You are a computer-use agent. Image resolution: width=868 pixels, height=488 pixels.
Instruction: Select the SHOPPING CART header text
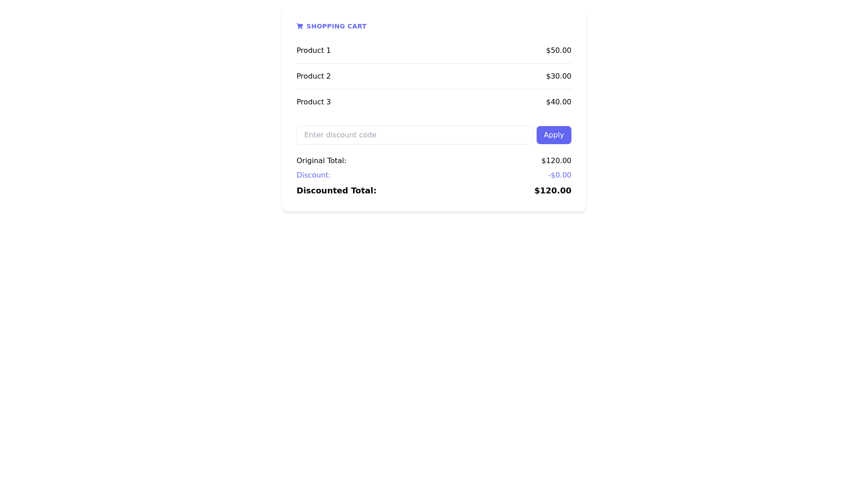(336, 26)
